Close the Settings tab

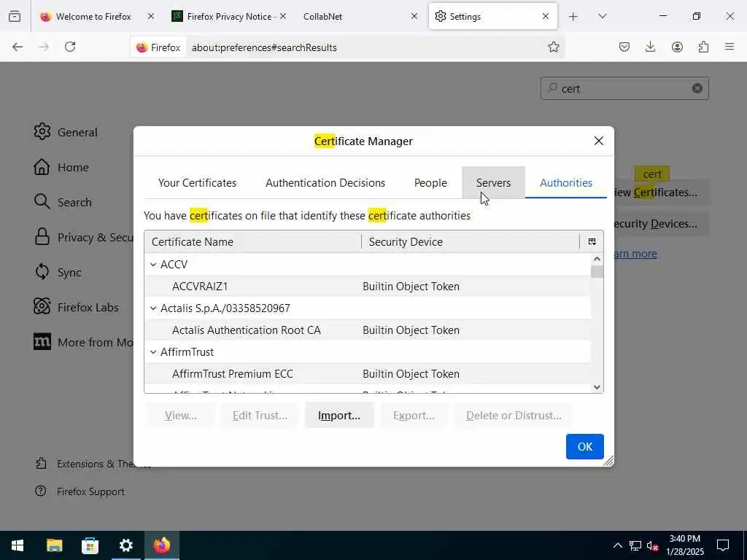pos(546,17)
